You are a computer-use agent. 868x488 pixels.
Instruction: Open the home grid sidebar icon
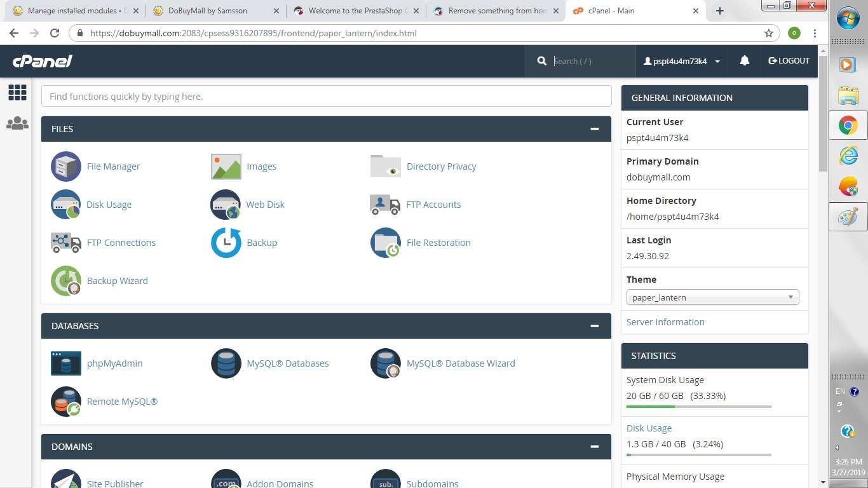(x=17, y=93)
